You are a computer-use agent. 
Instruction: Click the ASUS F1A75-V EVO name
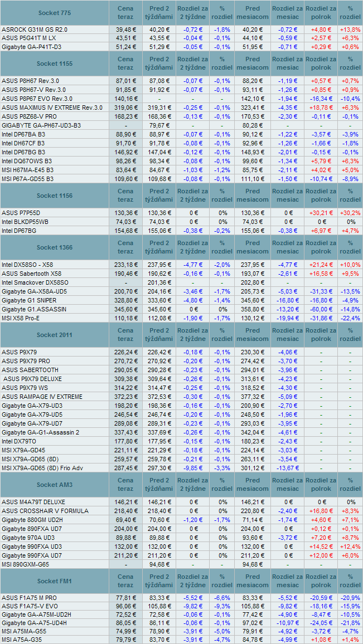point(29,607)
